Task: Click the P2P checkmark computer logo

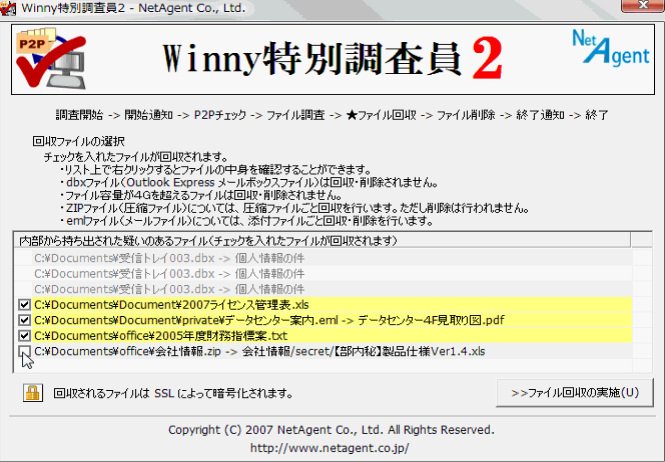Action: 51,58
